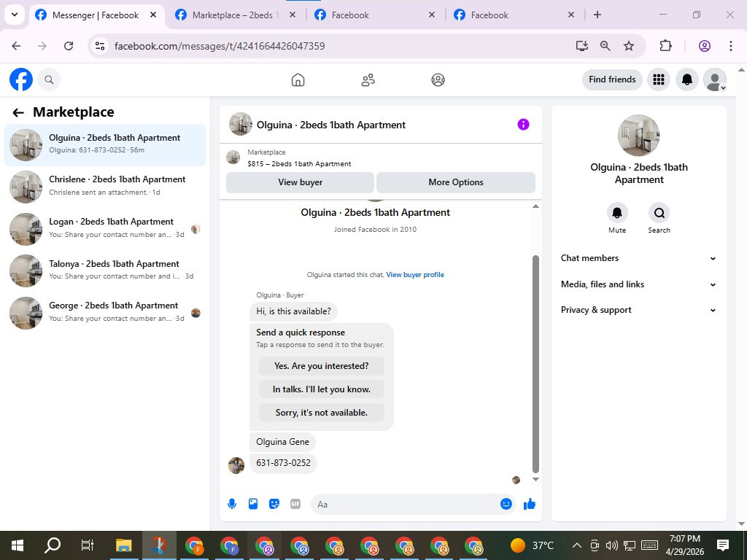This screenshot has height=560, width=747.
Task: Open the Groups icon in top navigation
Action: coord(438,79)
